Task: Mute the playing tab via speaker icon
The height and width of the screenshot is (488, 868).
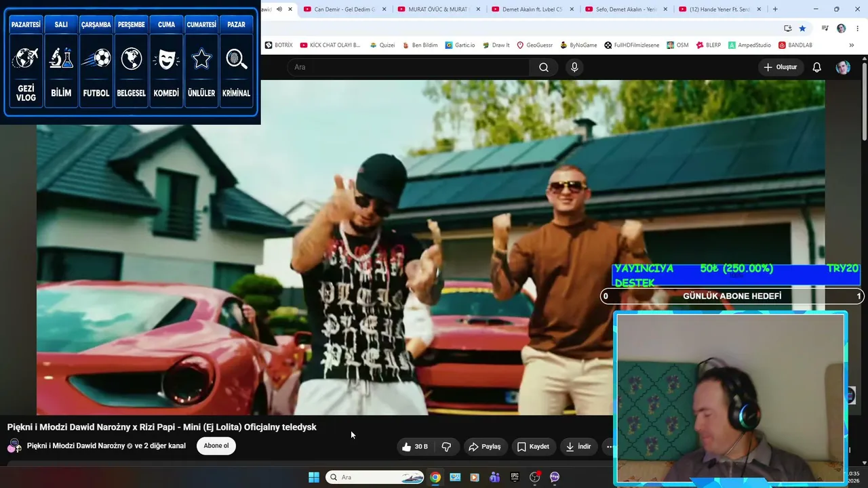Action: click(279, 9)
